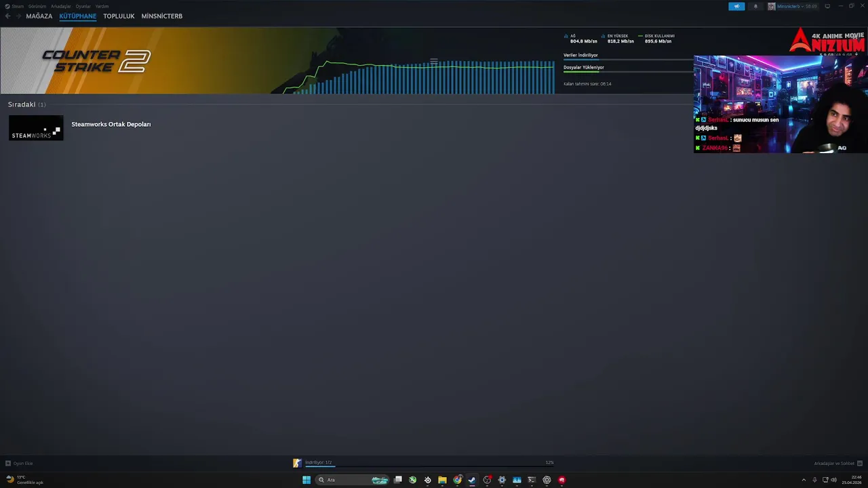Click the Sıradaki (1) queue heading
The image size is (868, 488).
coord(27,104)
